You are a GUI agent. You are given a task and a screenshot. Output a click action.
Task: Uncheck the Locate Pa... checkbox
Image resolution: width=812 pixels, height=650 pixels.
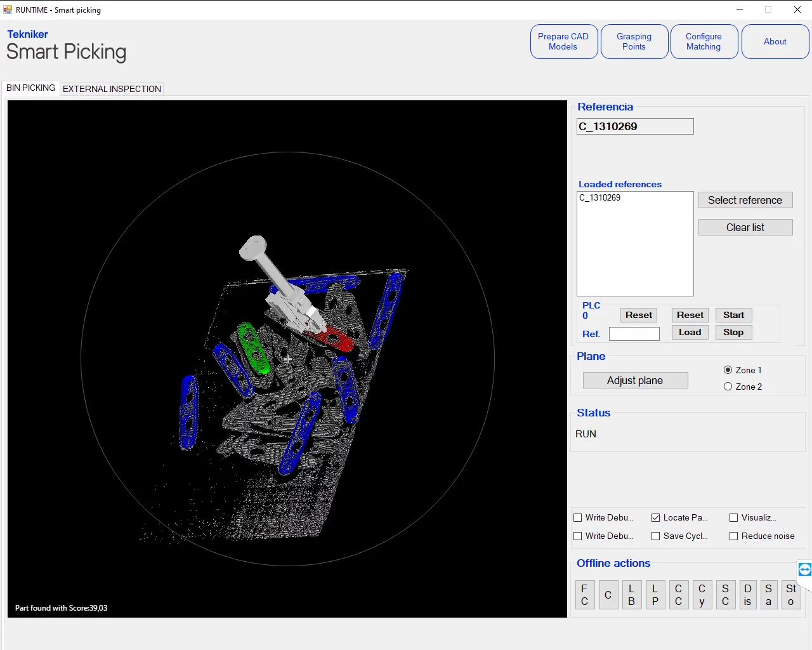pyautogui.click(x=656, y=517)
